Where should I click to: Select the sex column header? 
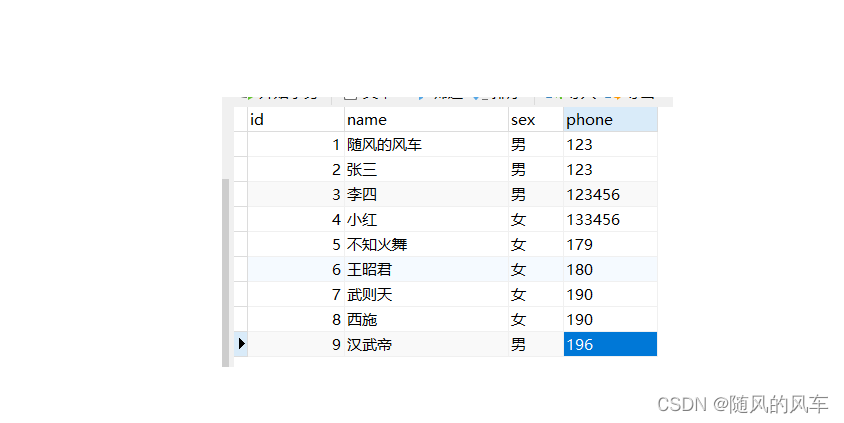point(536,119)
